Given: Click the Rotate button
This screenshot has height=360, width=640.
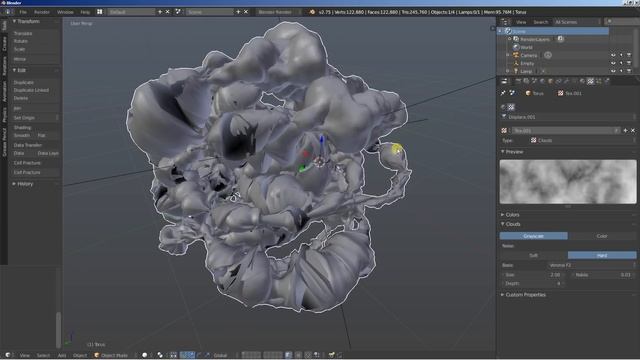Looking at the screenshot, I should [36, 41].
